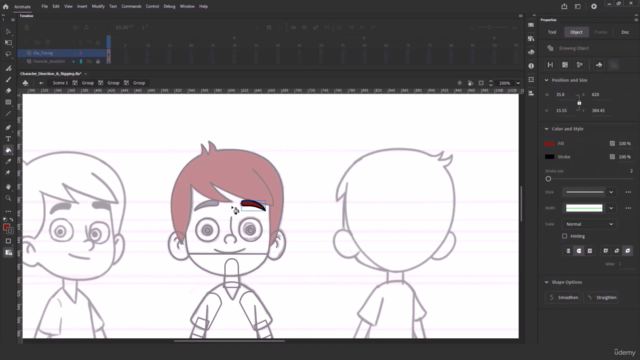This screenshot has width=640, height=360.
Task: Select the miter join option
Action: (x=606, y=251)
